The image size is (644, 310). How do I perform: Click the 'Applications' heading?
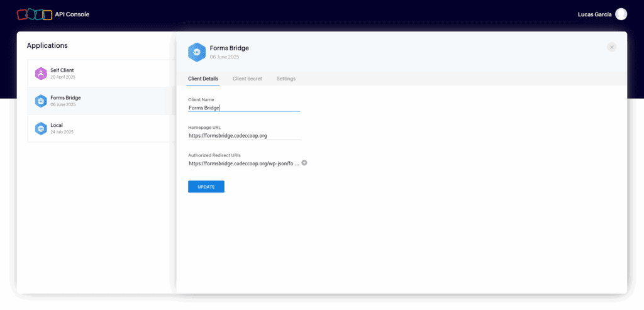[x=47, y=45]
